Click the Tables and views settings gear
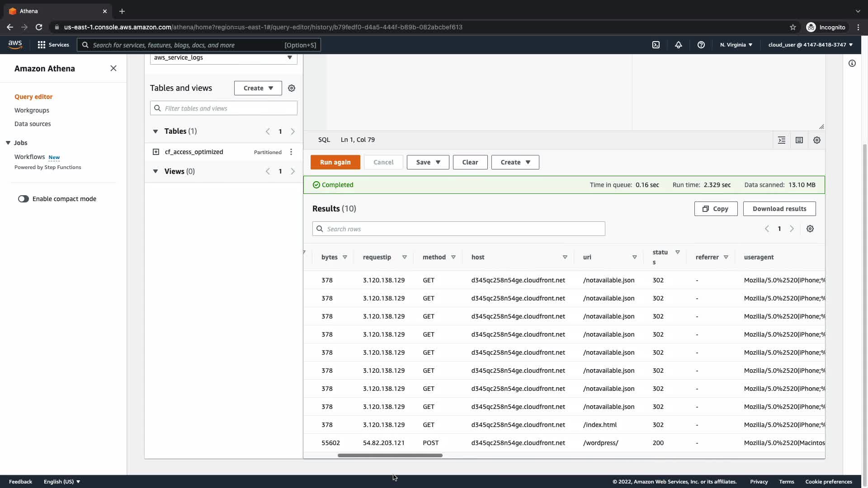The width and height of the screenshot is (868, 488). click(x=292, y=88)
